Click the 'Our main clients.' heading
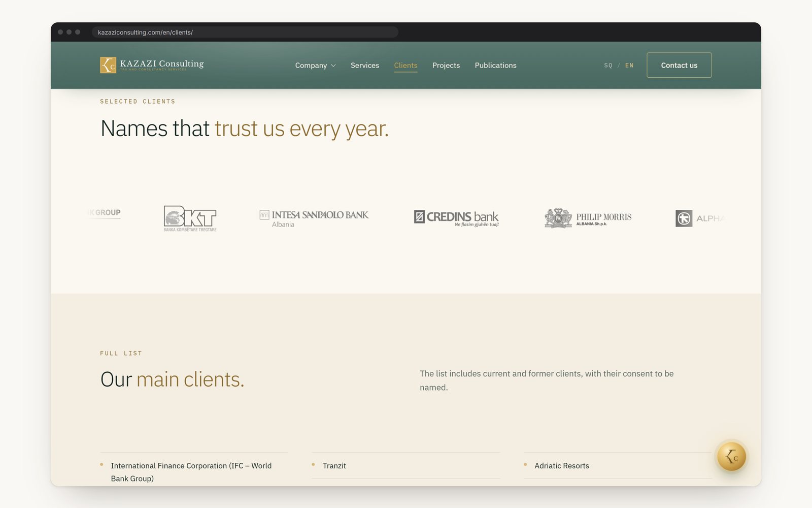 [173, 379]
